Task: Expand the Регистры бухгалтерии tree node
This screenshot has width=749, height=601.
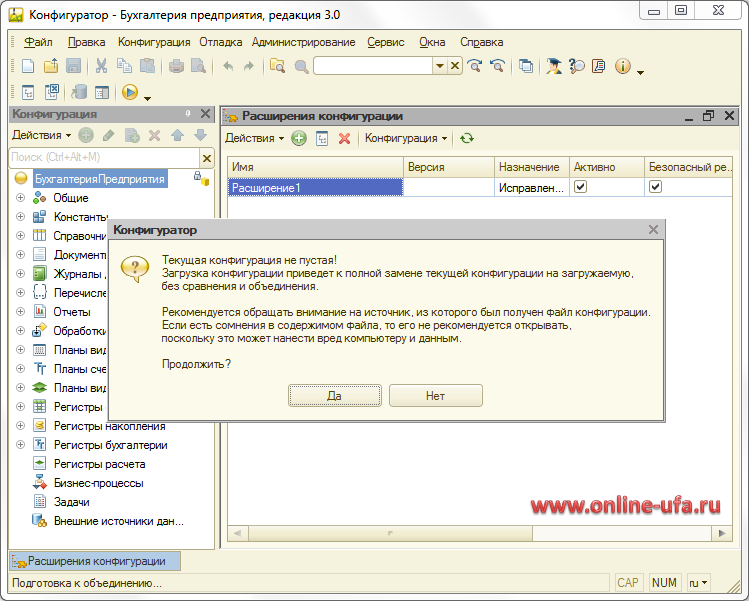Action: point(20,445)
